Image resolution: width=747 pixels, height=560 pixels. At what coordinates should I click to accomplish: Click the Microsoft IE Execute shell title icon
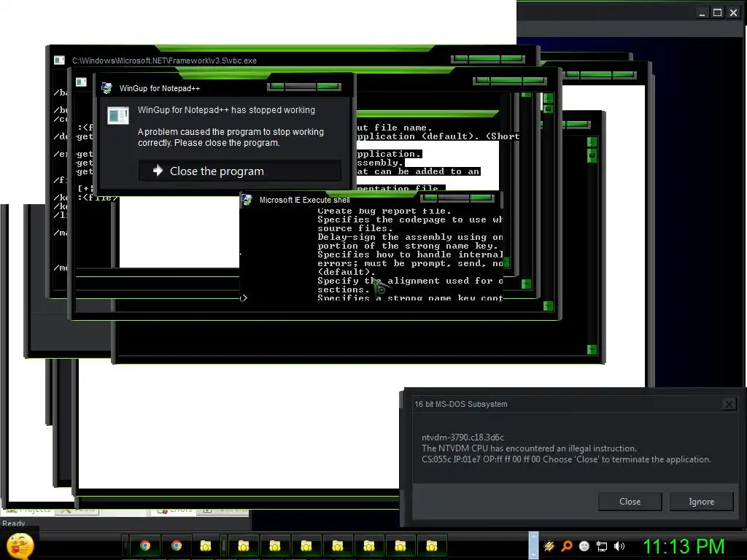pos(247,200)
